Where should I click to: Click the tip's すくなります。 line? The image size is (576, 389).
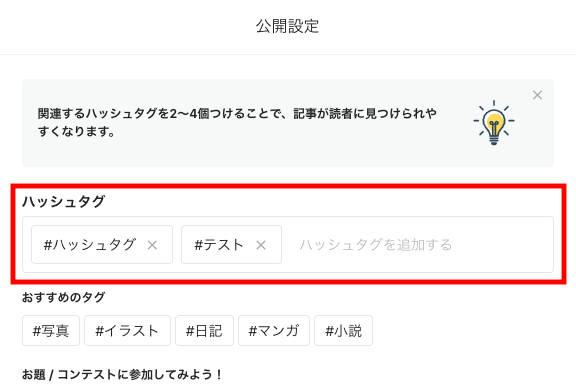point(76,131)
